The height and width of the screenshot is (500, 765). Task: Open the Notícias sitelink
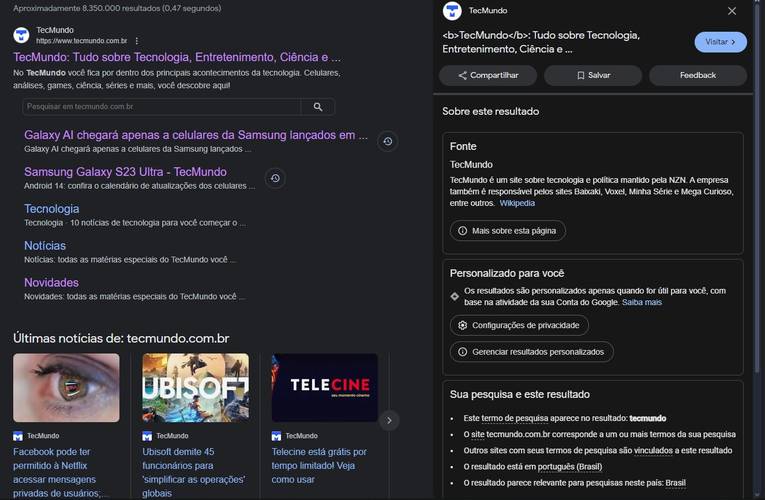45,246
